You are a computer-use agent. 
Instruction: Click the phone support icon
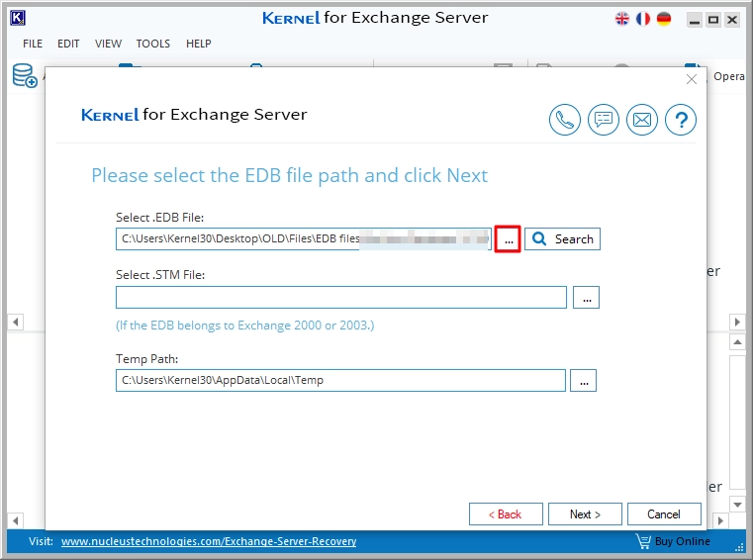tap(564, 120)
